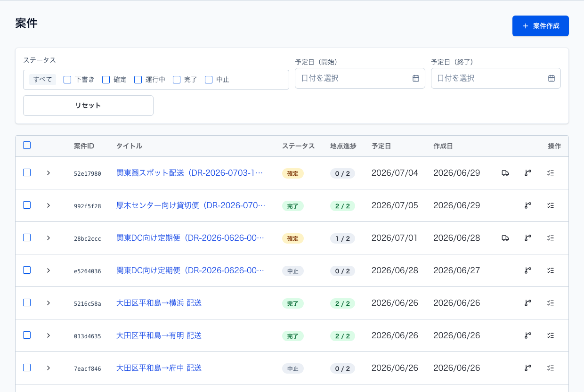The height and width of the screenshot is (392, 584).
Task: Check the 下書き status filter
Action: 67,80
